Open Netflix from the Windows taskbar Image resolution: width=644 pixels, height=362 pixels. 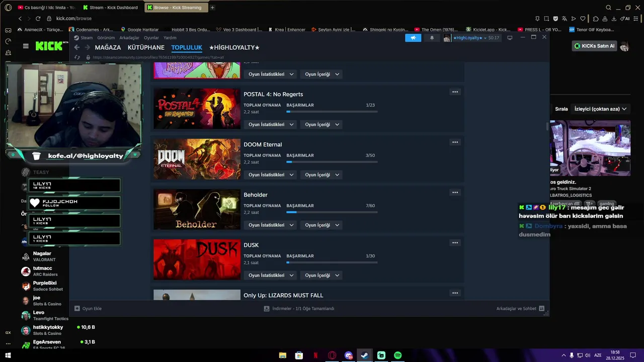(x=315, y=355)
